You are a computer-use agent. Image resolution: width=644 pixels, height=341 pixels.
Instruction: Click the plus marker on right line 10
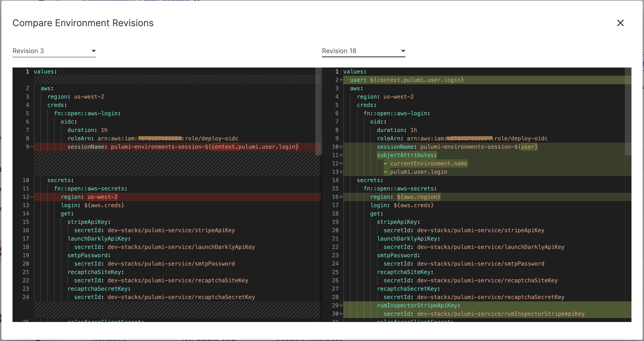(341, 147)
